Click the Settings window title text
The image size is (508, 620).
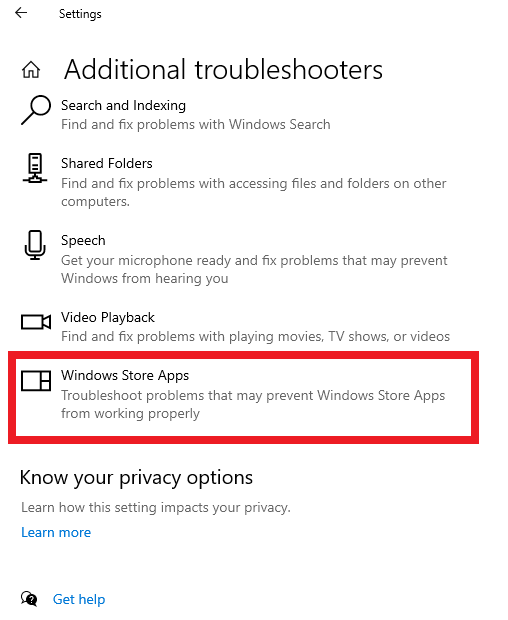(x=80, y=14)
